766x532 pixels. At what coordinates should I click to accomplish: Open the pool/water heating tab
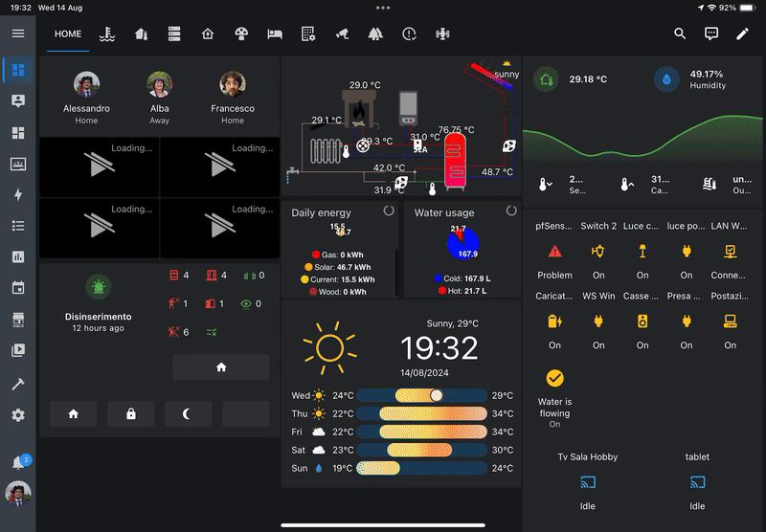pos(107,33)
